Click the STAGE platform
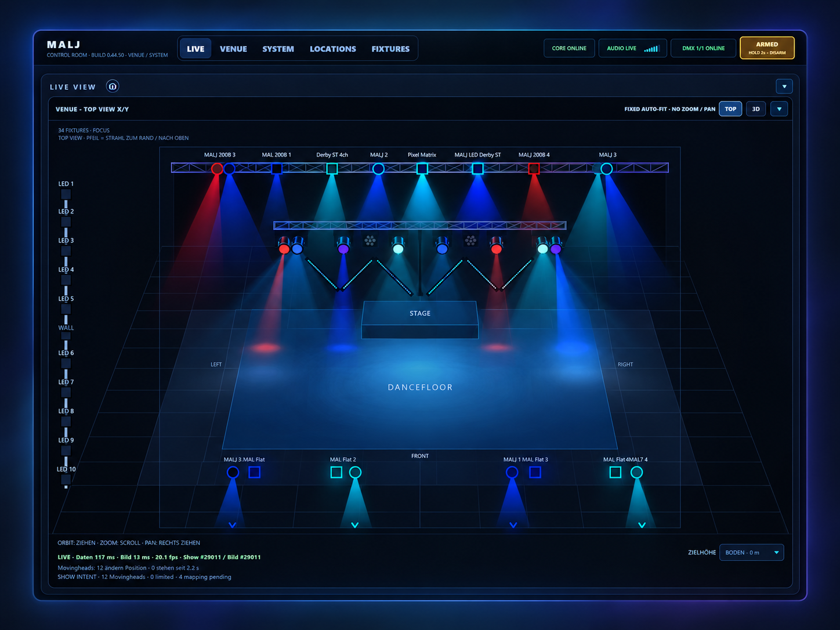Viewport: 840px width, 630px height. coord(420,319)
